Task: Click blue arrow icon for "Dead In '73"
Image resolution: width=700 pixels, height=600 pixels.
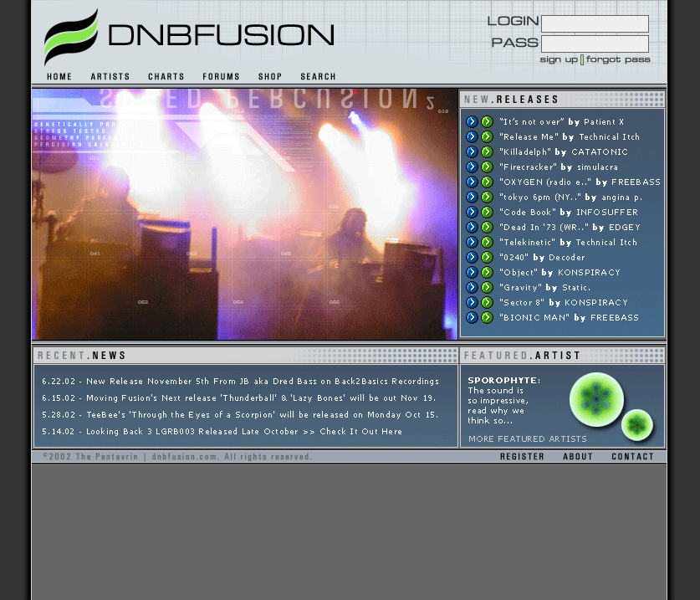Action: 472,227
